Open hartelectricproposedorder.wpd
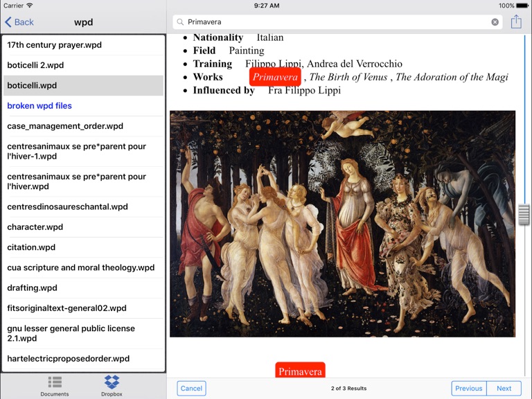 [83, 359]
